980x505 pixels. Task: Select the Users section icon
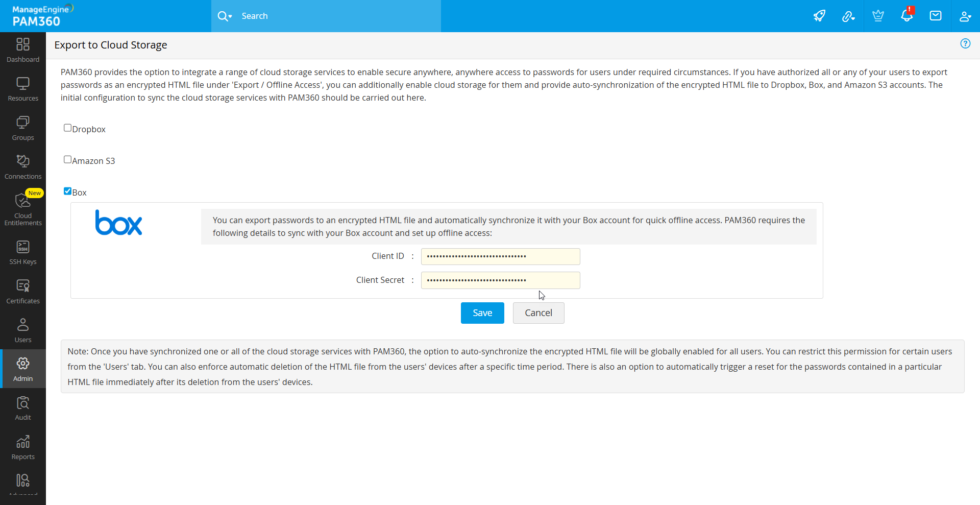point(22,329)
